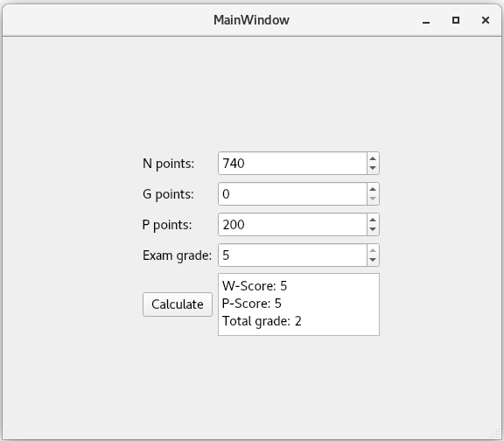Raise P points with the up arrow

point(373,220)
